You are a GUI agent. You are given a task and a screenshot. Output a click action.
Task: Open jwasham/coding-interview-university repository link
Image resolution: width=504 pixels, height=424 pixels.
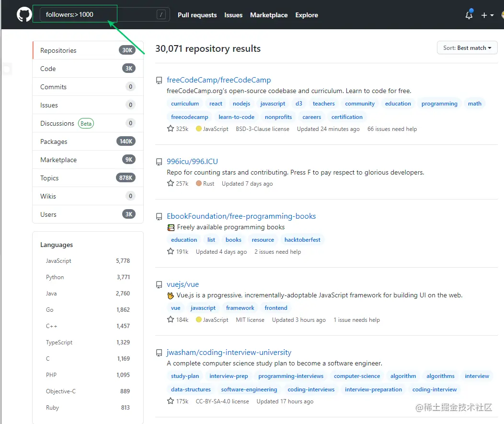tap(229, 352)
